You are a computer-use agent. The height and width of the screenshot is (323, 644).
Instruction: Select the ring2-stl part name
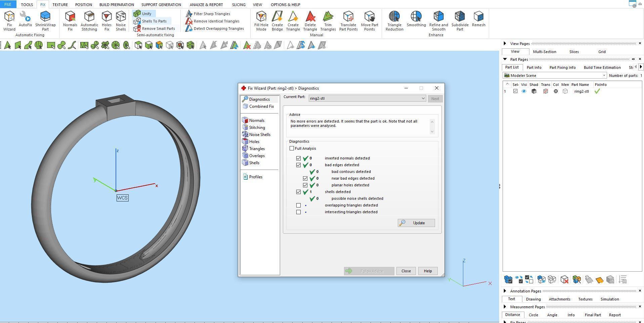click(581, 91)
